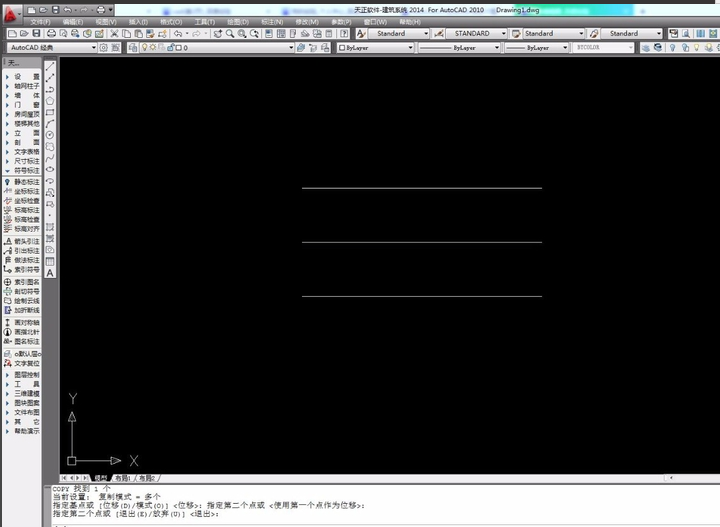Viewport: 720px width, 527px height.
Task: Select the Ellipse draw tool
Action: [x=50, y=169]
